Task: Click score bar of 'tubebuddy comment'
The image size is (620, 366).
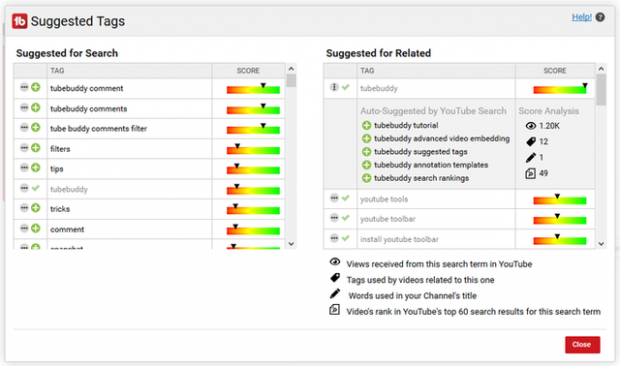Action: [x=253, y=89]
